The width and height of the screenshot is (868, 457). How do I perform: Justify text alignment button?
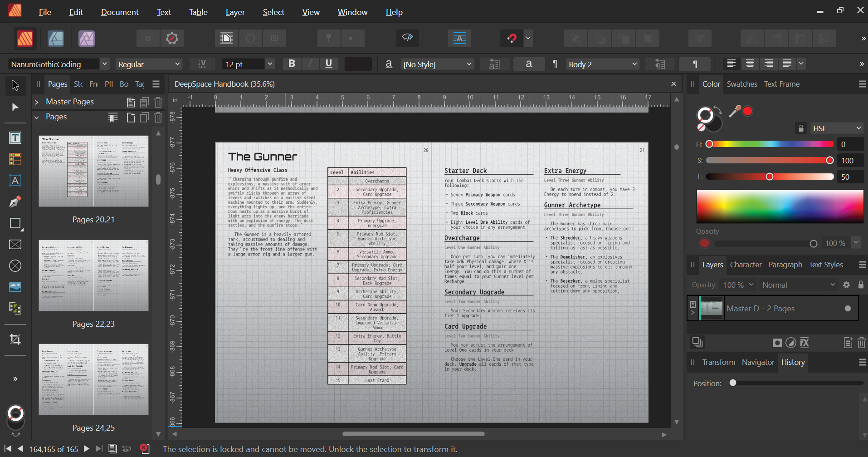pyautogui.click(x=787, y=64)
